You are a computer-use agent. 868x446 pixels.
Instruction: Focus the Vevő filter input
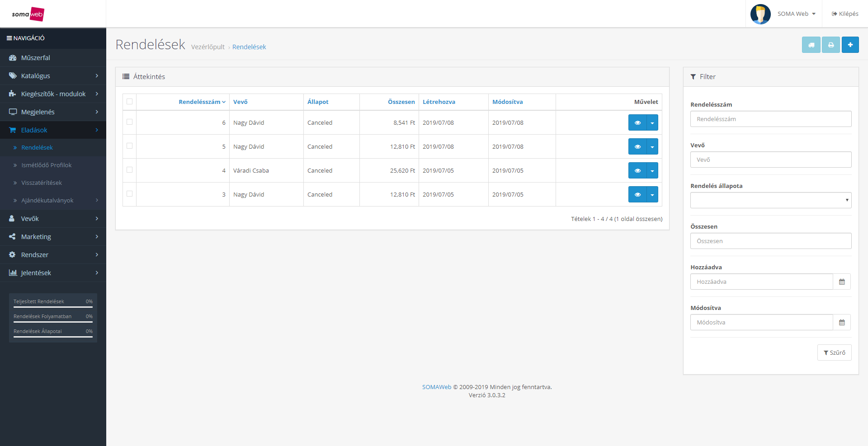771,160
